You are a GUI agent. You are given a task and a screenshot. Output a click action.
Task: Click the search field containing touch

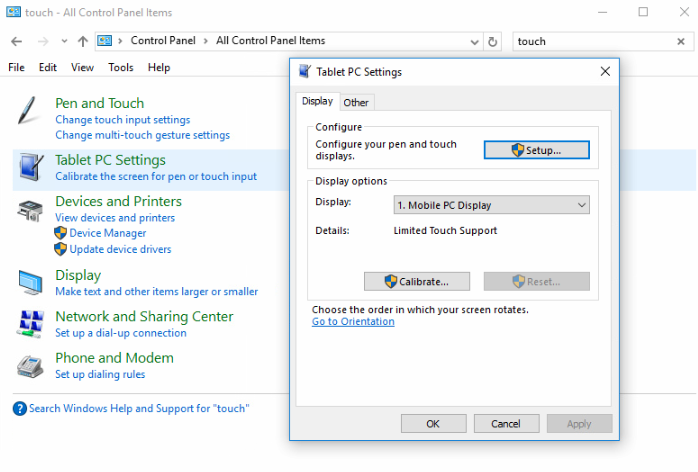point(590,42)
